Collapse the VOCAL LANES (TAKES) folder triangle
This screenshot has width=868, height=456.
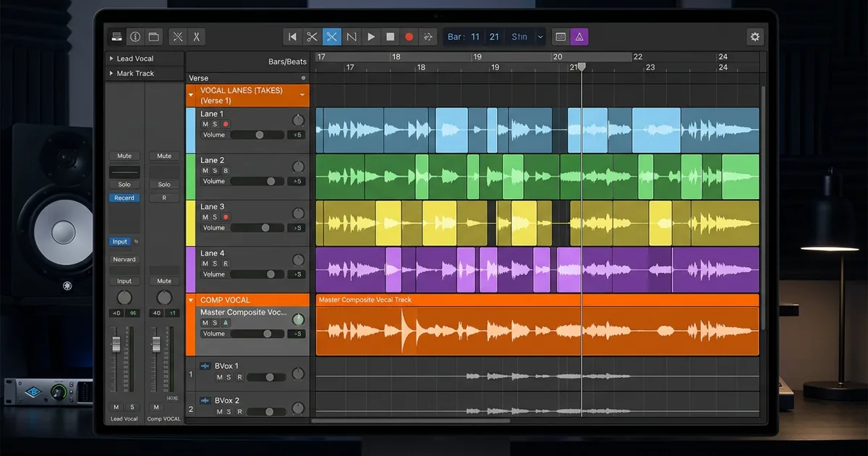tap(192, 95)
